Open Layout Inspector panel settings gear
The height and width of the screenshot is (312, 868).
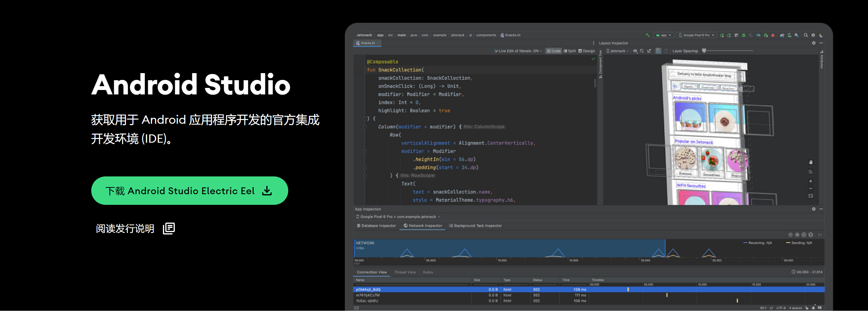pyautogui.click(x=814, y=43)
